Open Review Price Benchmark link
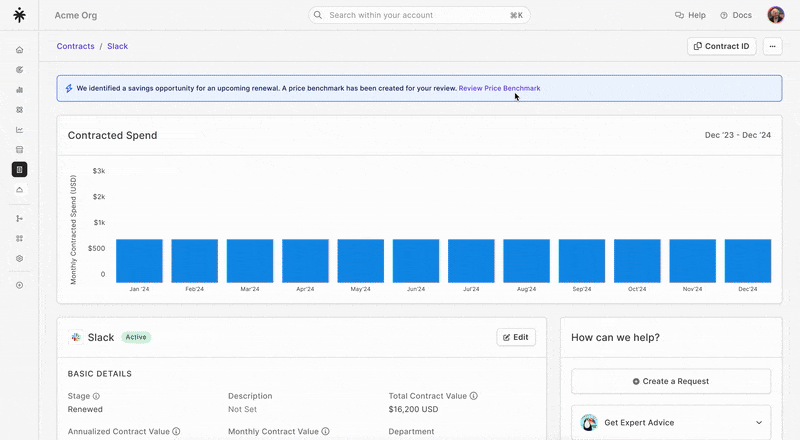The width and height of the screenshot is (800, 440). [499, 88]
